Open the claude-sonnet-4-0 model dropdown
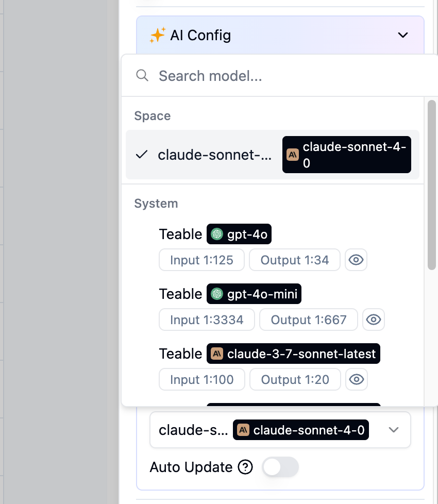Image resolution: width=438 pixels, height=504 pixels. [x=280, y=430]
